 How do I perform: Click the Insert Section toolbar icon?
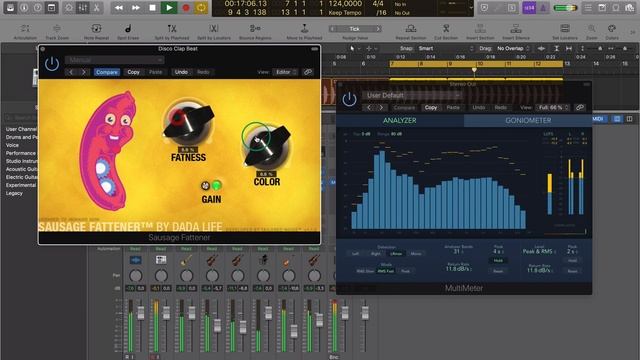pyautogui.click(x=480, y=28)
